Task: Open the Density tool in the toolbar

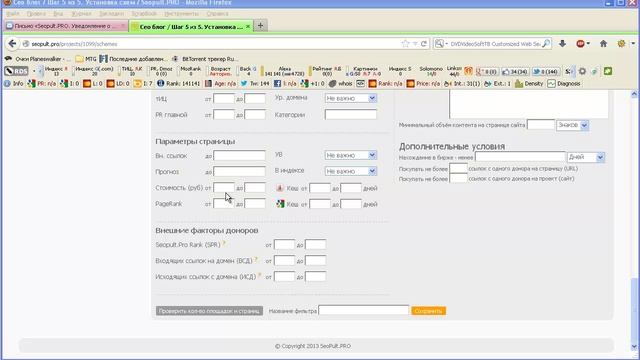Action: coord(529,84)
